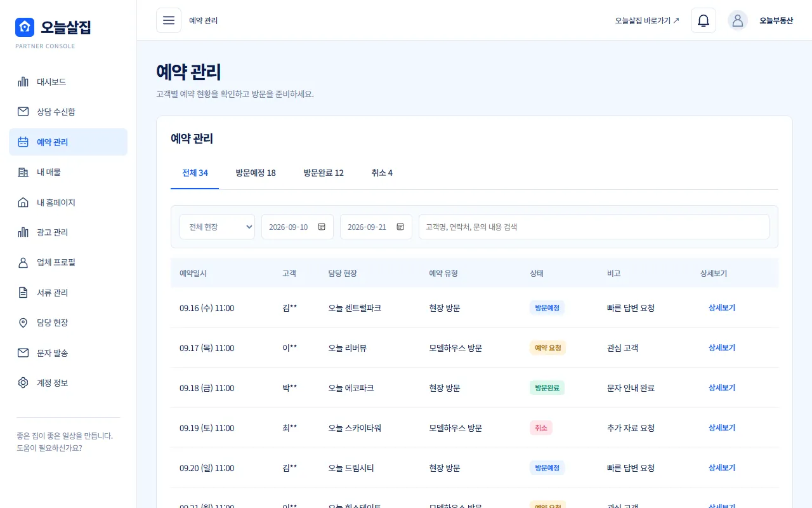Click the 방문예정 badge for 오늘 센트럴파크
Viewport: 812px width, 508px height.
[547, 307]
